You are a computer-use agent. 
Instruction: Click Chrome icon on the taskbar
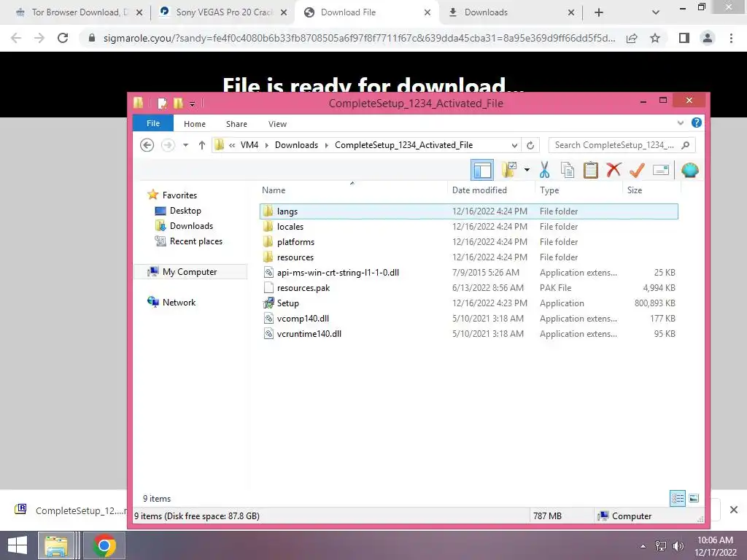(x=104, y=545)
